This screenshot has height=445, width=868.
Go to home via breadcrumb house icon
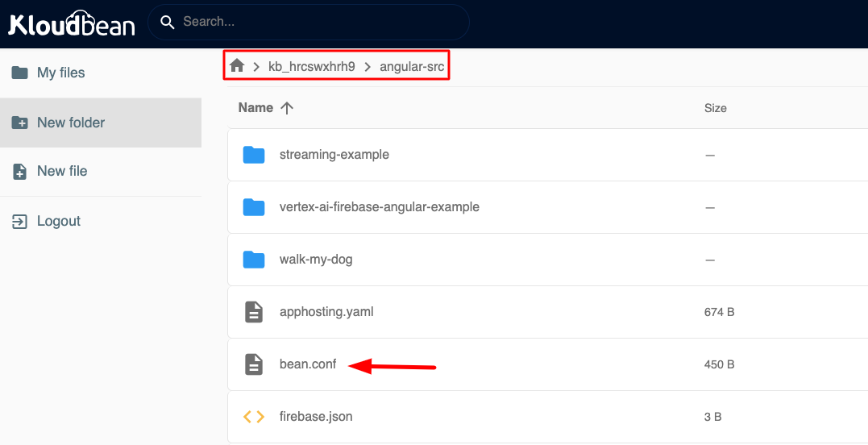(237, 66)
